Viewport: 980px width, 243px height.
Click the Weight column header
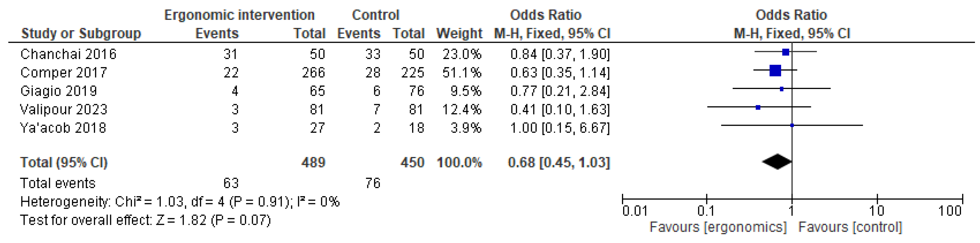pos(459,34)
